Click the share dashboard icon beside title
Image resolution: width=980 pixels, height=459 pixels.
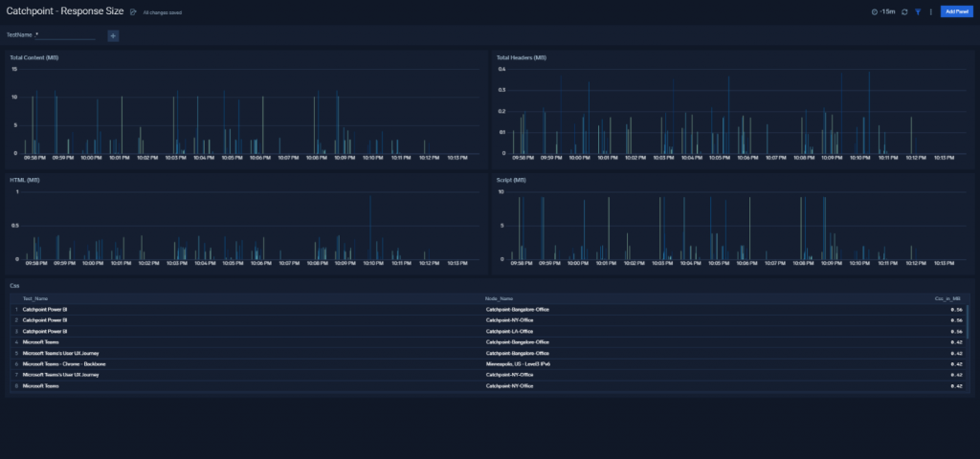pyautogui.click(x=132, y=11)
